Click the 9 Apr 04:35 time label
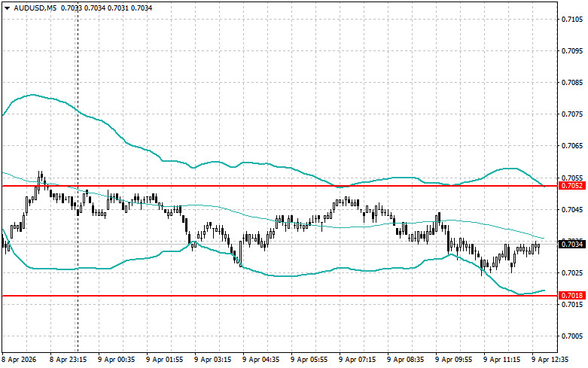The width and height of the screenshot is (588, 368). [261, 360]
